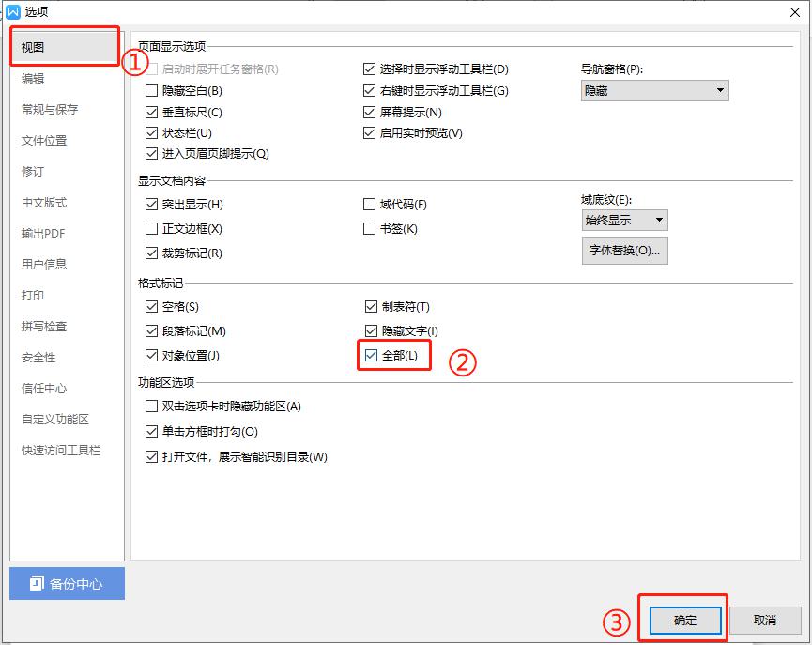Switch to the 编辑 options page
The width and height of the screenshot is (812, 645).
33,78
